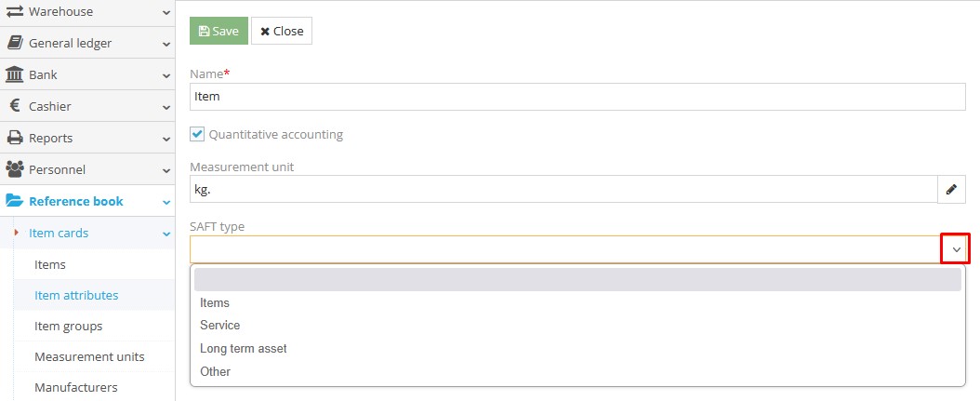This screenshot has height=401, width=980.
Task: Click the General ledger book icon
Action: (x=14, y=43)
